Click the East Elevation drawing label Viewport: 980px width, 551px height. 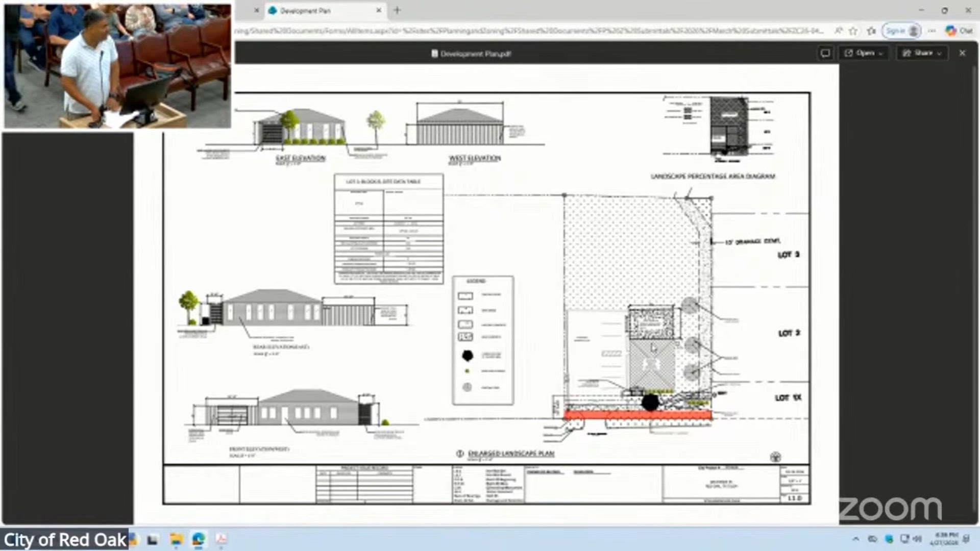(300, 158)
